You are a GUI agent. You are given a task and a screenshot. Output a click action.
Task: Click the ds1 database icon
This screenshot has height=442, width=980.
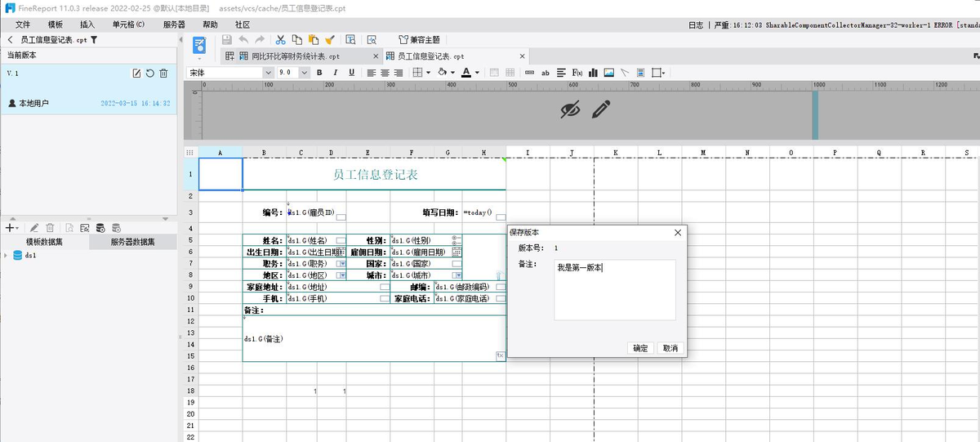(18, 255)
